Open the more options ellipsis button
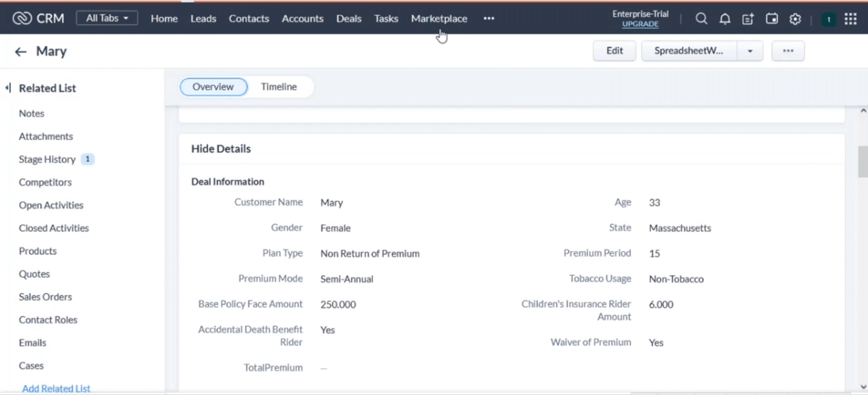 pyautogui.click(x=788, y=52)
